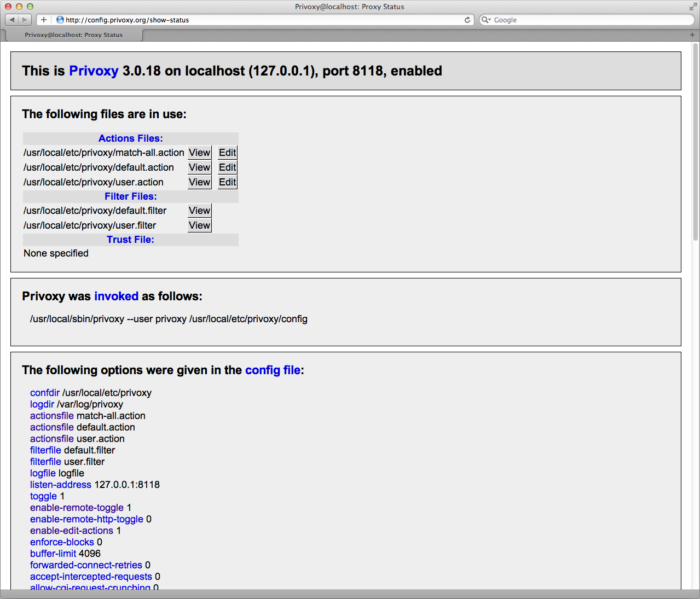Click actionsfile link for default.action
Image resolution: width=700 pixels, height=599 pixels.
click(52, 427)
